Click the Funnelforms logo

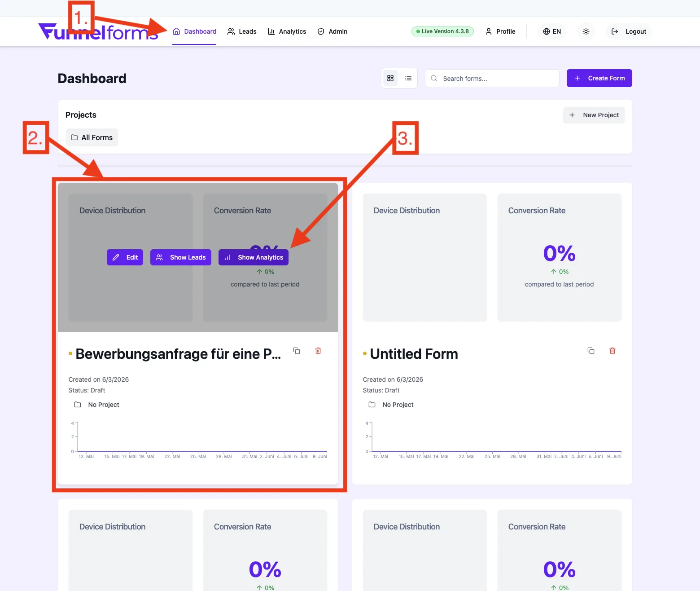point(98,31)
